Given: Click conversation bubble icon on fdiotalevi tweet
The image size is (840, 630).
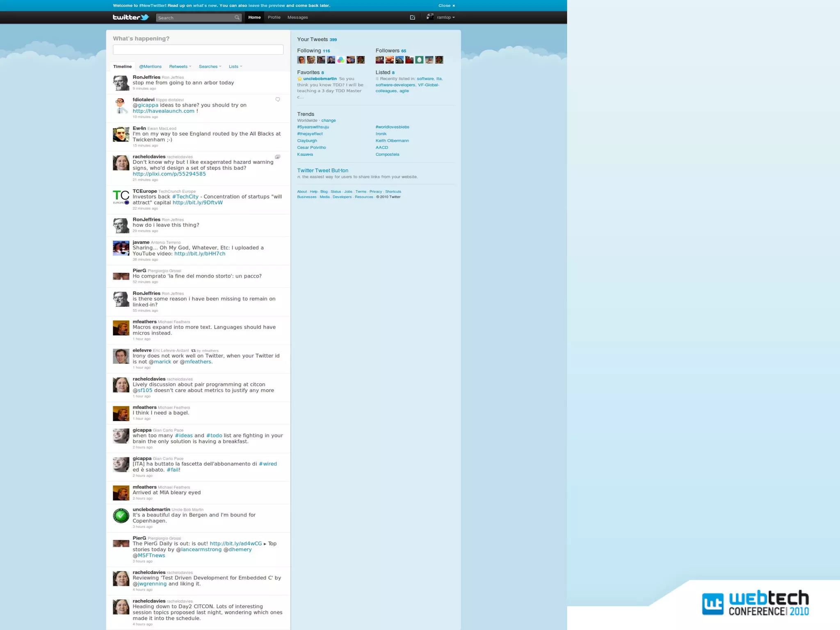Looking at the screenshot, I should click(x=278, y=100).
